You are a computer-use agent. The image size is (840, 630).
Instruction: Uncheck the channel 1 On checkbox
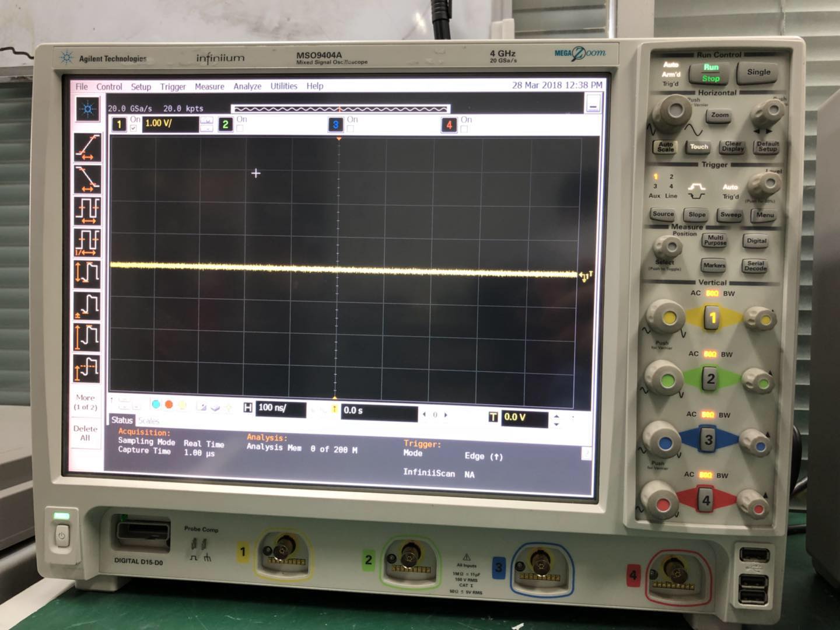click(134, 128)
